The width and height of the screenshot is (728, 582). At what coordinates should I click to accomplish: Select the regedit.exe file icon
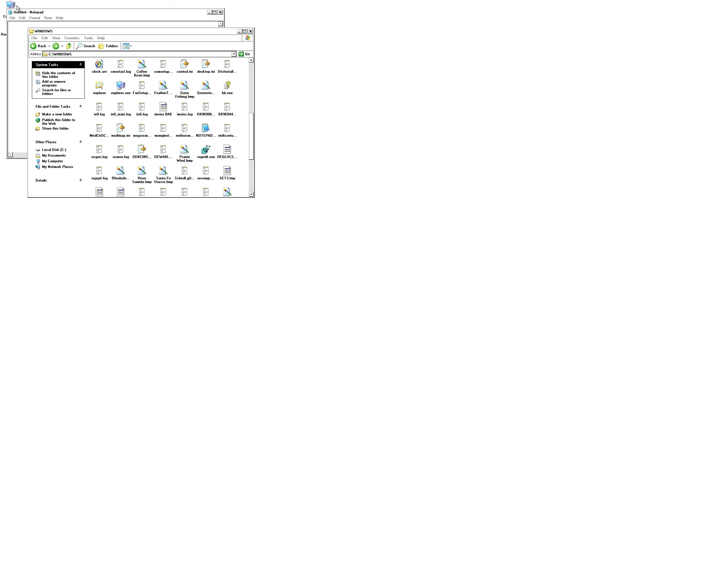206,149
